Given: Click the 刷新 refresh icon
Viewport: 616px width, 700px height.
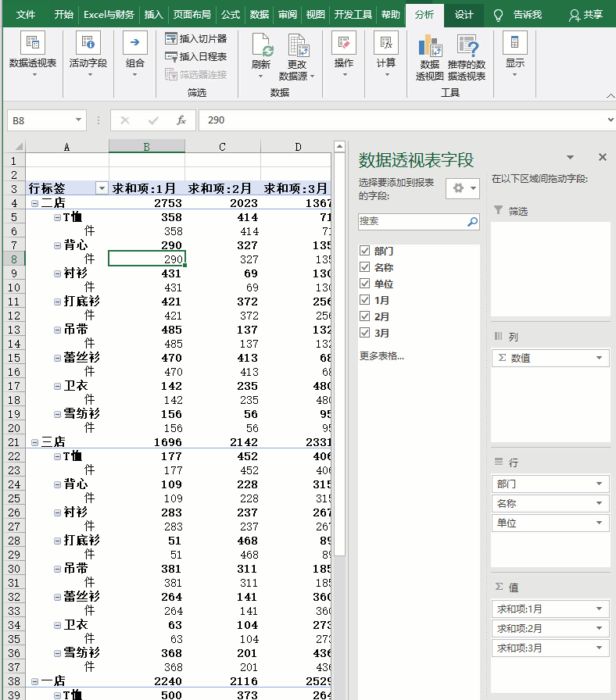Looking at the screenshot, I should click(x=262, y=45).
